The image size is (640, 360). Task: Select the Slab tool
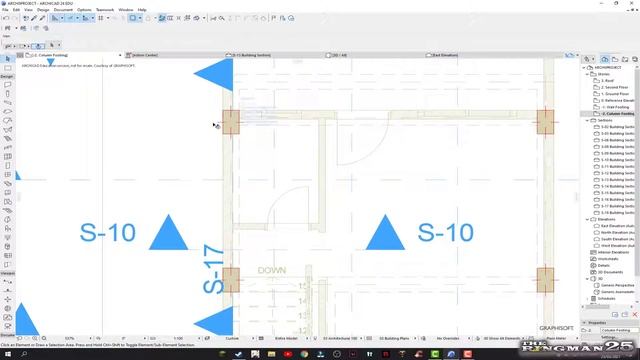[7, 112]
